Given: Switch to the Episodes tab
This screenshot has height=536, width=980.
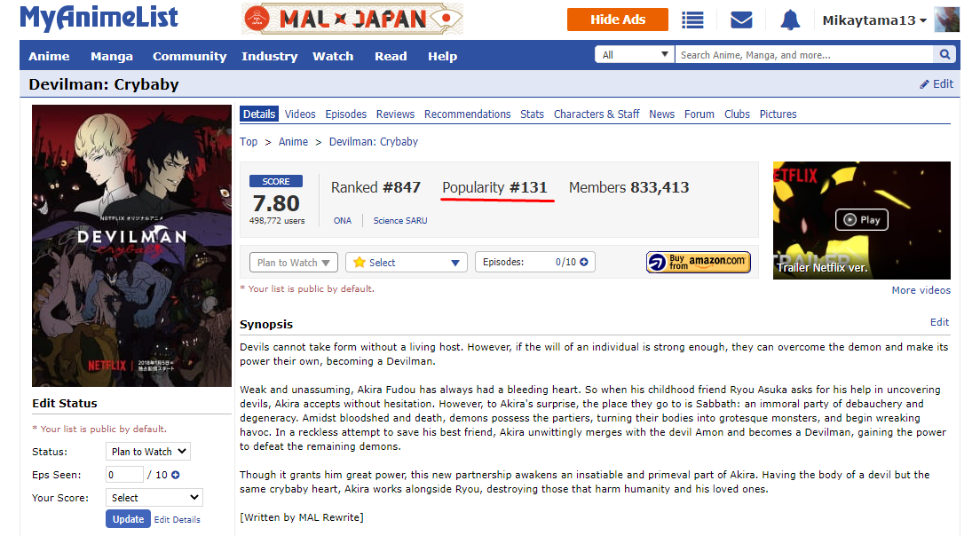Looking at the screenshot, I should tap(345, 114).
